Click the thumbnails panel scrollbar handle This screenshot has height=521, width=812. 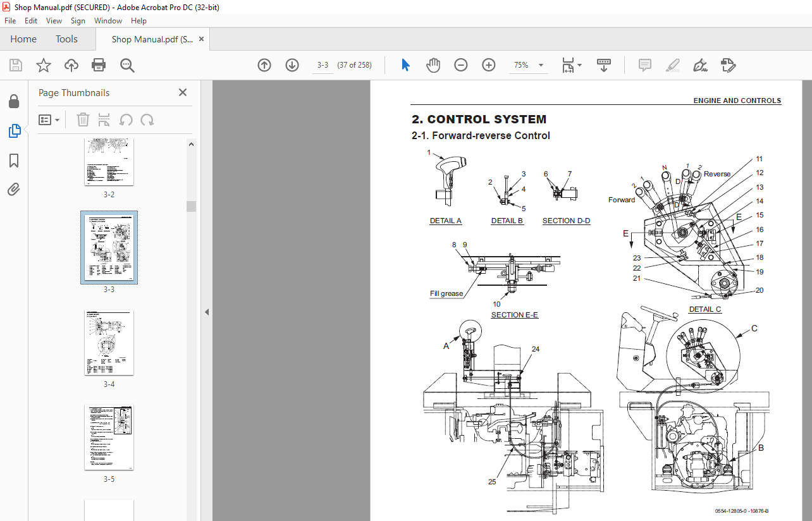pyautogui.click(x=191, y=206)
